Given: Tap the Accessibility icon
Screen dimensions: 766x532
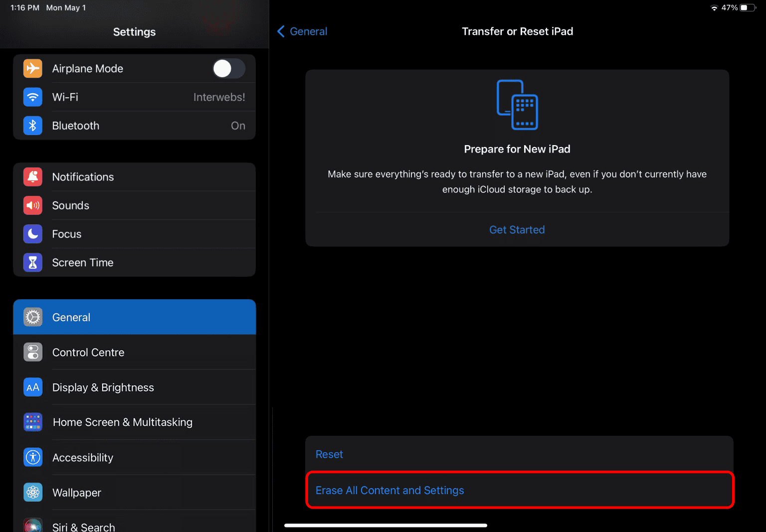Looking at the screenshot, I should [x=33, y=457].
